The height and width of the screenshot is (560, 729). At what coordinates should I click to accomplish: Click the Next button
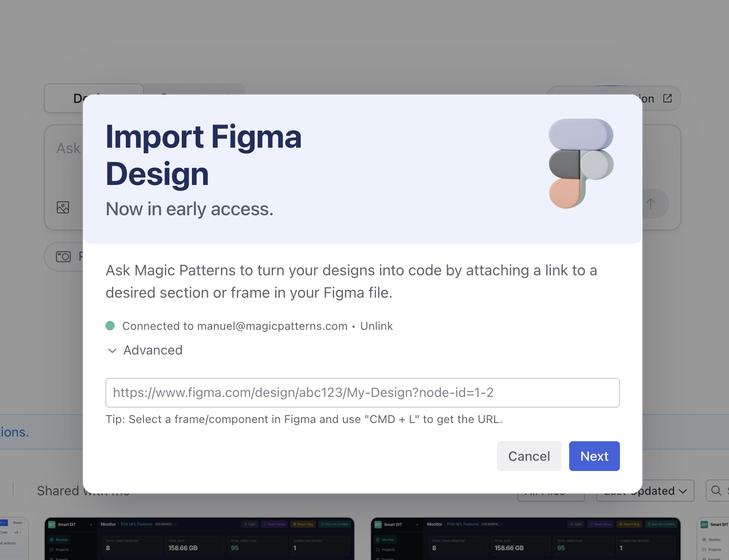click(x=594, y=456)
